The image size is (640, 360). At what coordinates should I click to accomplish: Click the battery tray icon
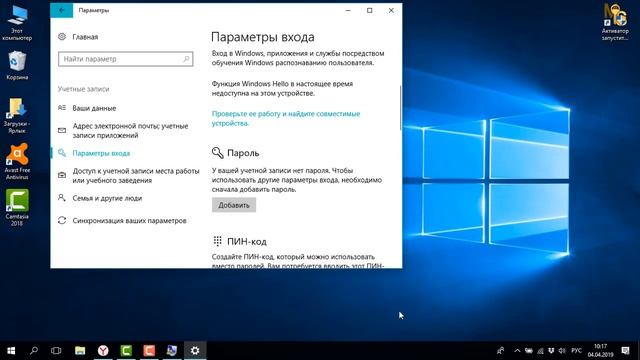pos(529,351)
